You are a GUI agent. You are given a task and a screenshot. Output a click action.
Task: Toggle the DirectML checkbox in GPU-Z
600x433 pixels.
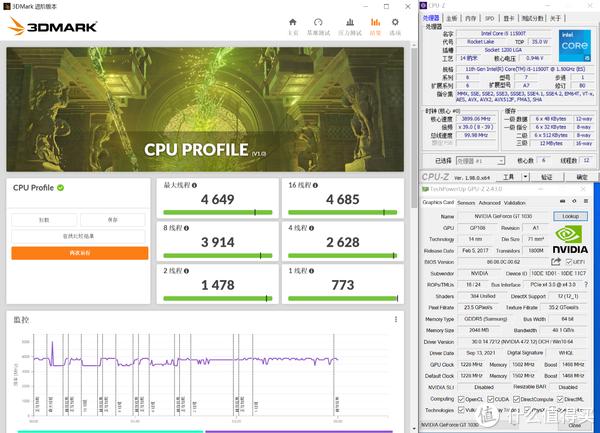[561, 399]
